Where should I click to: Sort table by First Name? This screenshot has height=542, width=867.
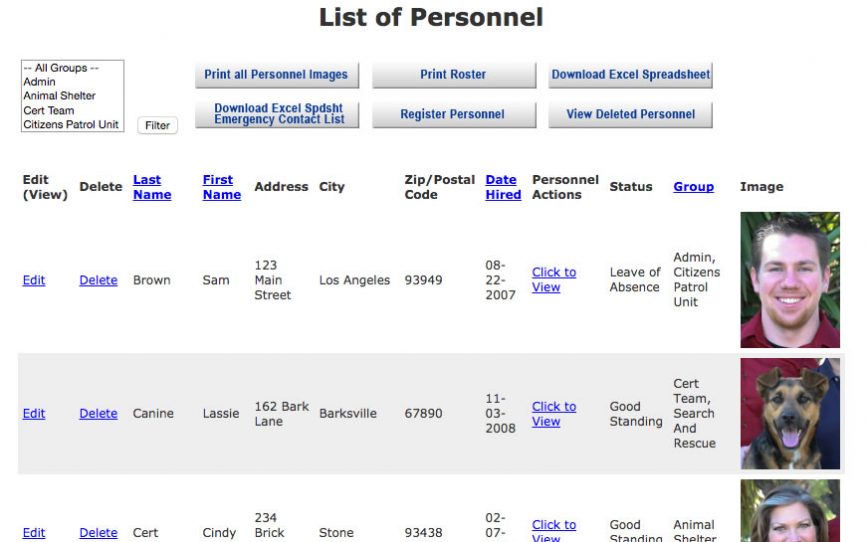pos(221,187)
